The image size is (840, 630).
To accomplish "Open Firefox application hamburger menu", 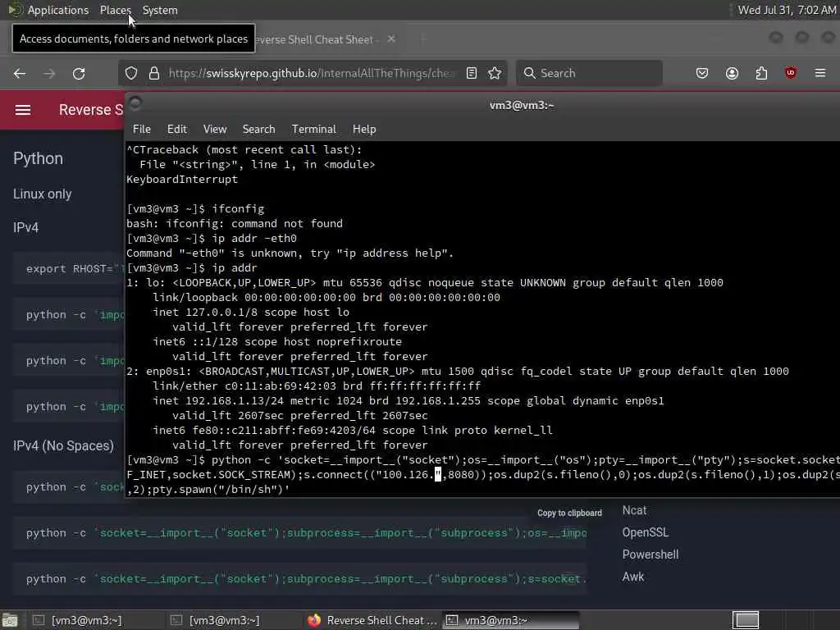I will [x=820, y=73].
